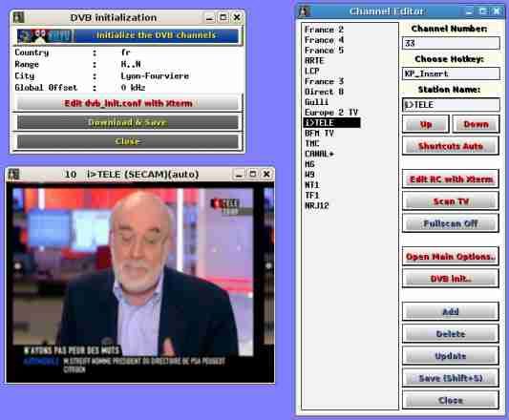Click the TV viewer window menu icon
The image size is (509, 420).
coord(13,175)
